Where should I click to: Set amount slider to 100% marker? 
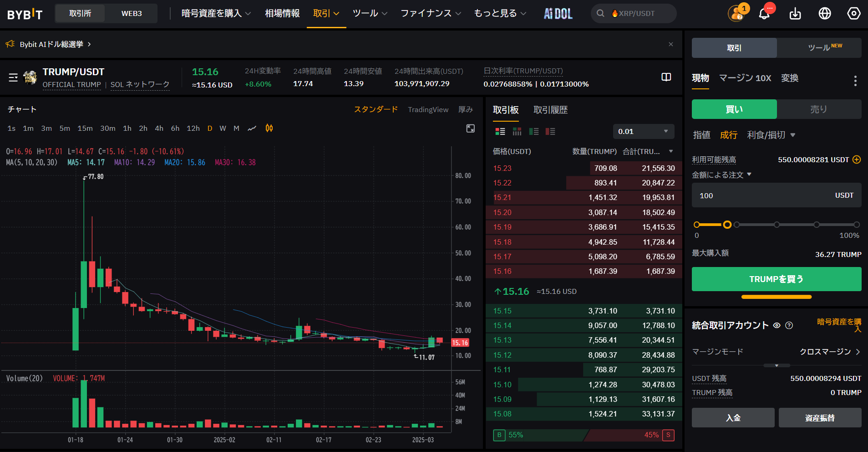(x=857, y=225)
